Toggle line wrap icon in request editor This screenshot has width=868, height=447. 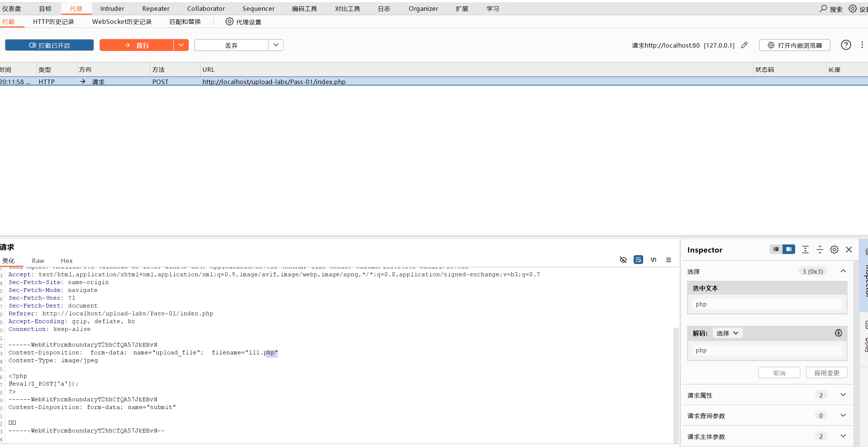click(x=638, y=260)
